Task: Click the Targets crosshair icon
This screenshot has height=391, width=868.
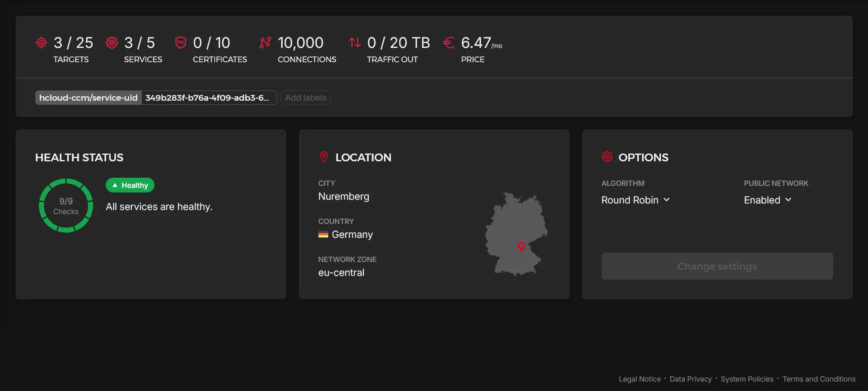Action: pos(41,42)
